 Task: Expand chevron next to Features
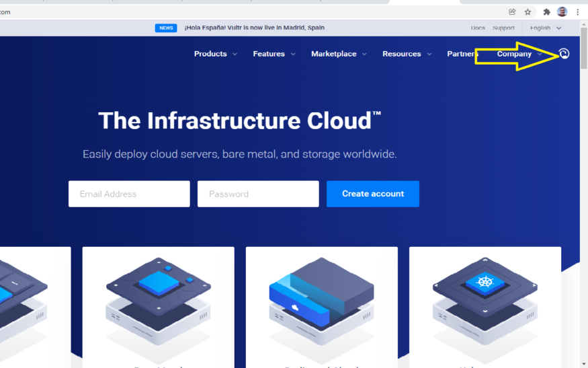pyautogui.click(x=293, y=54)
